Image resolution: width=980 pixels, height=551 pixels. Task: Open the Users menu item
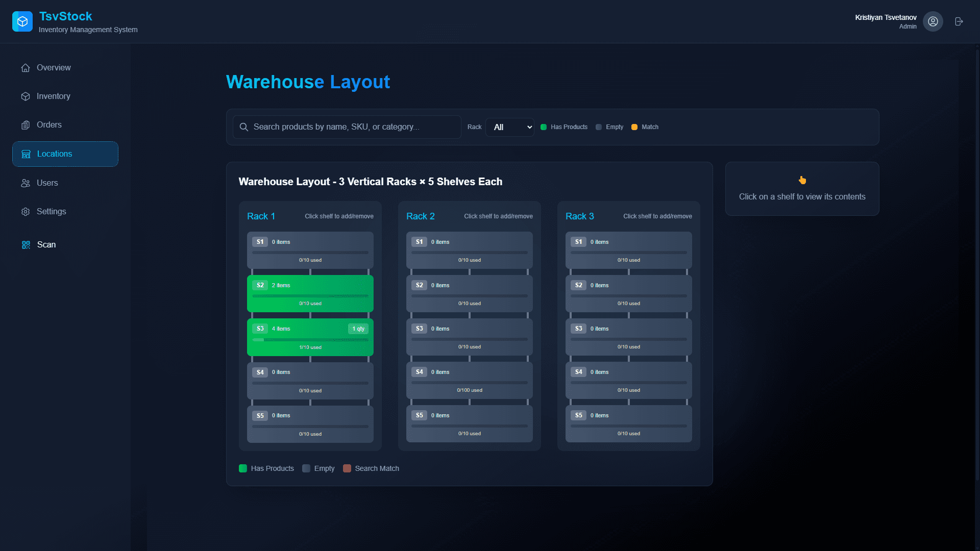47,183
